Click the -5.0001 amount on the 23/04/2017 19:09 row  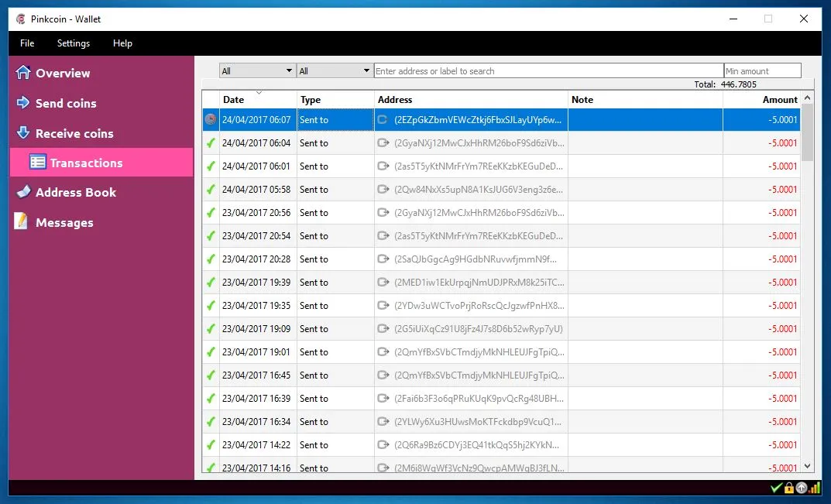(x=783, y=329)
